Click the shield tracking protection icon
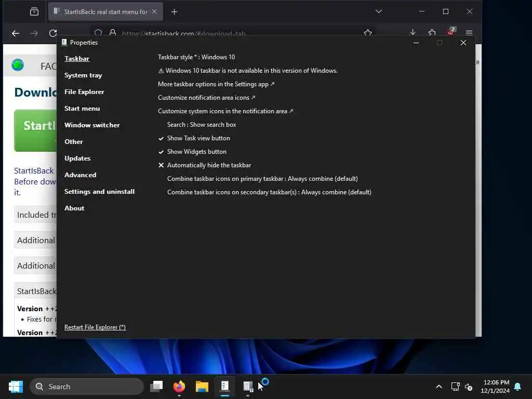Image resolution: width=532 pixels, height=399 pixels. pyautogui.click(x=98, y=33)
